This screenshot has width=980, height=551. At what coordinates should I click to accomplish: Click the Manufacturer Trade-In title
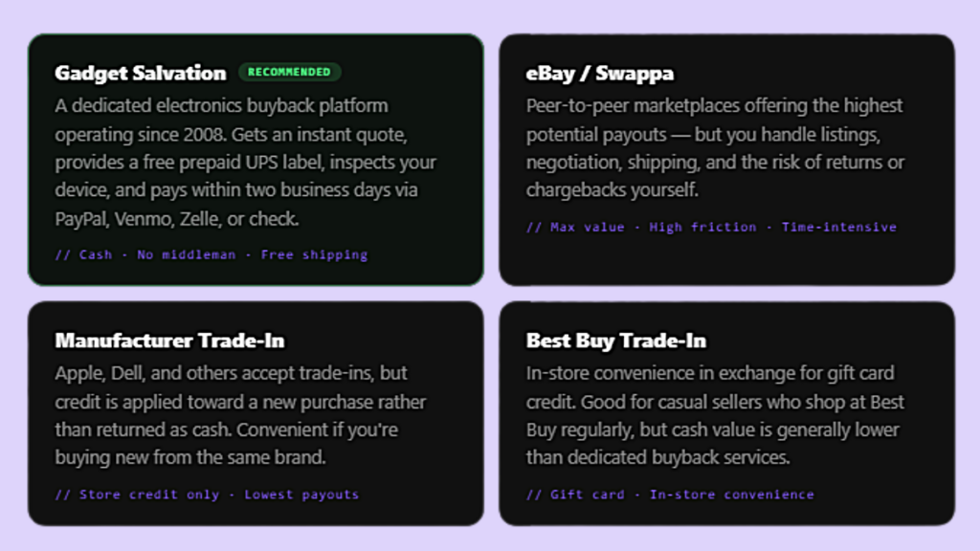169,341
